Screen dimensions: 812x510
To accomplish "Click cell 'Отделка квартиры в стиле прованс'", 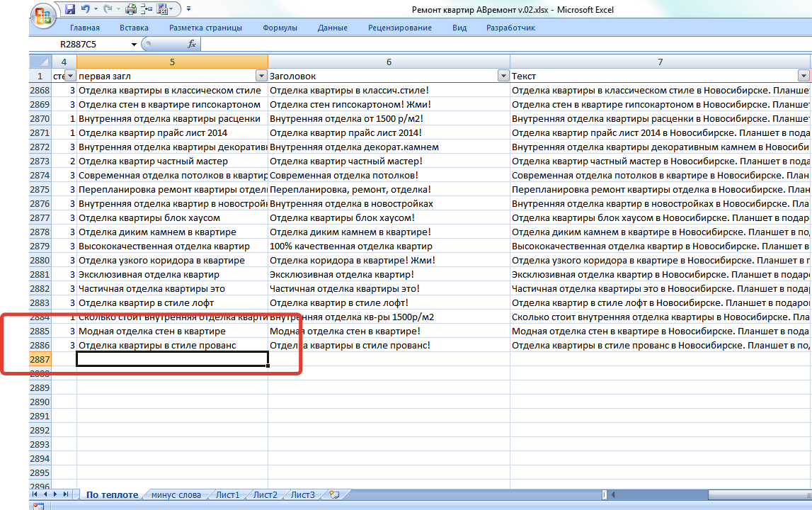I will (x=173, y=345).
